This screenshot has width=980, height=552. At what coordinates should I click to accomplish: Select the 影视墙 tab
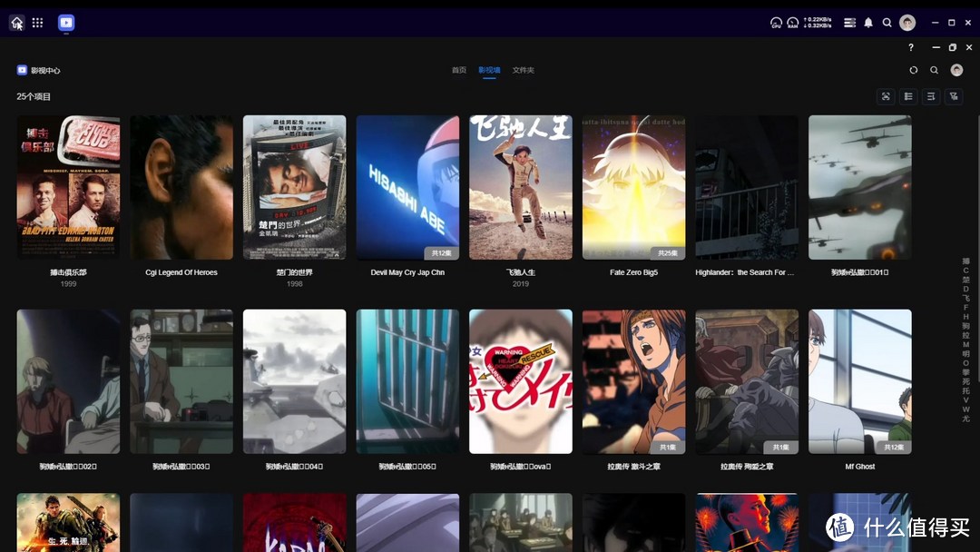coord(490,70)
